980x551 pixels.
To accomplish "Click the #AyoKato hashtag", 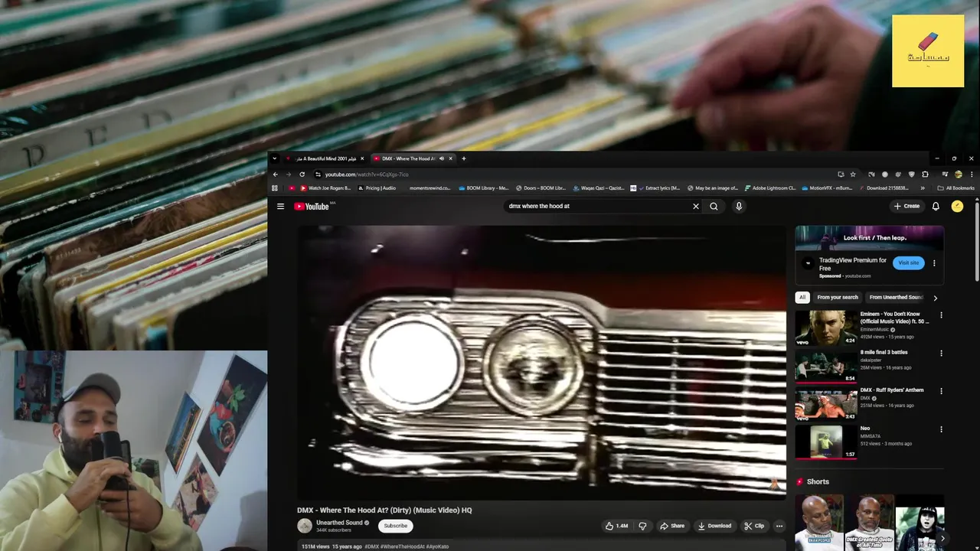I will (437, 546).
